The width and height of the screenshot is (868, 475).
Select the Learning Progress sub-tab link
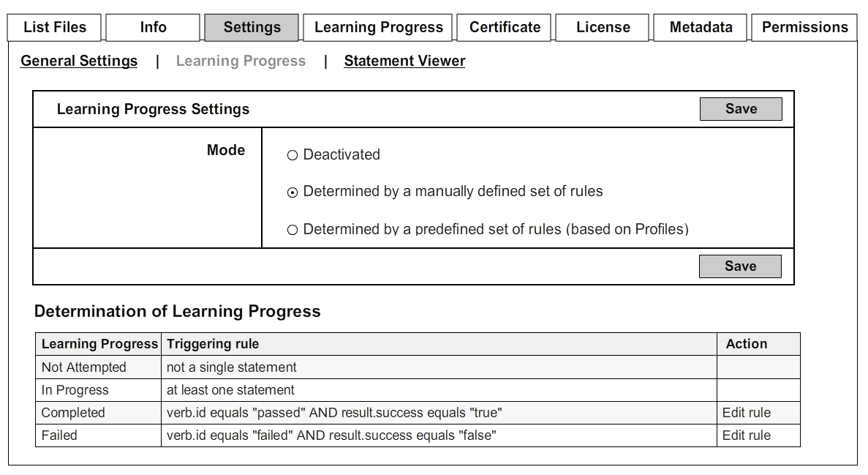(241, 61)
